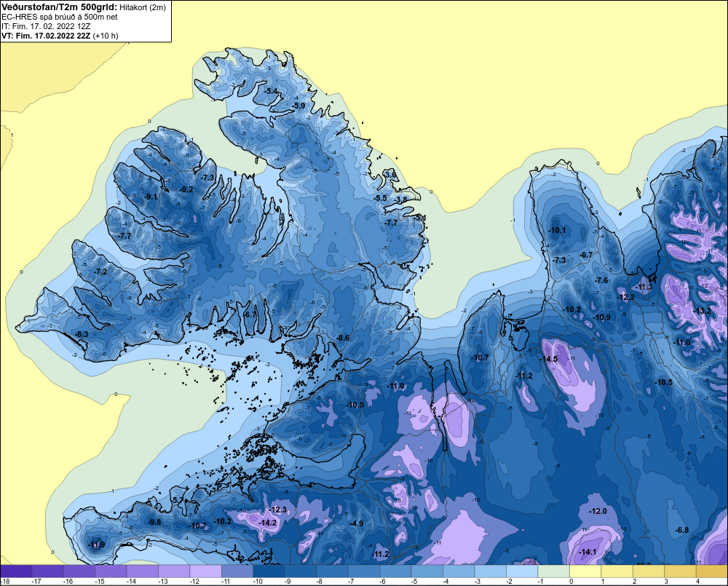This screenshot has width=728, height=586.
Task: Select the -8.6 temperature label
Action: (x=342, y=338)
